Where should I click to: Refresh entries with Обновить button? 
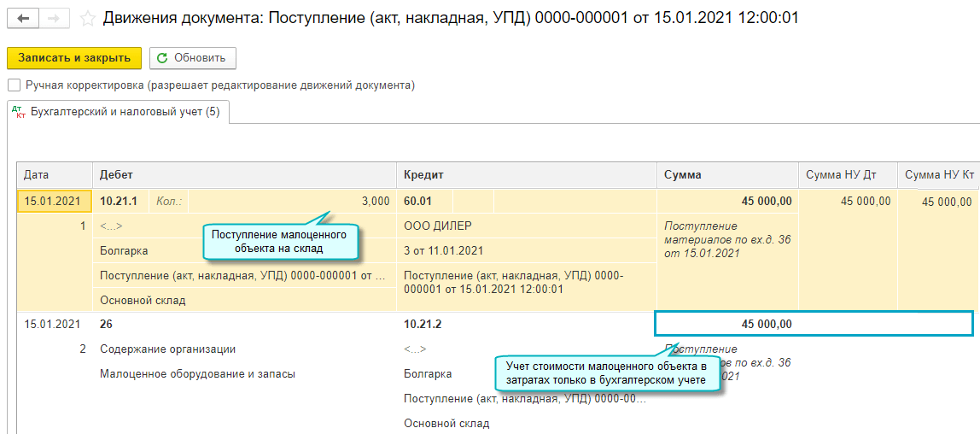click(x=192, y=58)
